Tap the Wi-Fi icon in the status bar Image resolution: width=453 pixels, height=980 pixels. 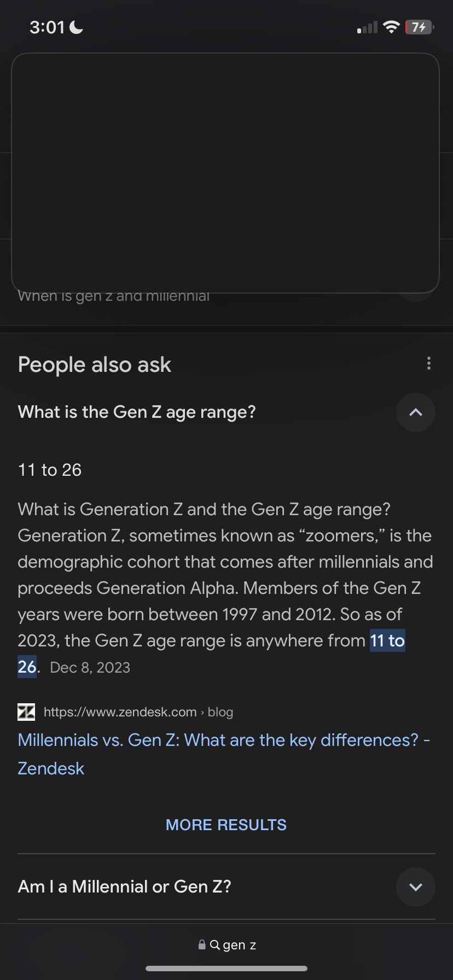[391, 27]
